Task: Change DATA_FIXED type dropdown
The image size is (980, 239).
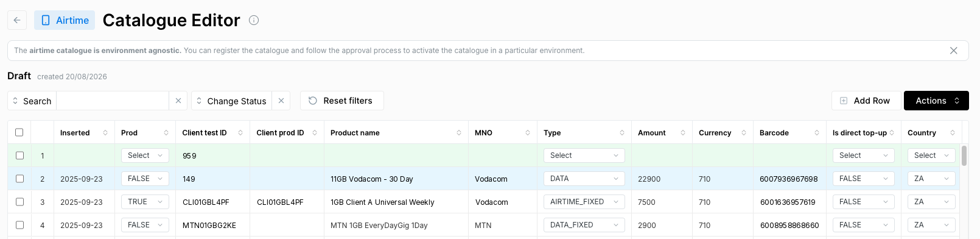Action: (584, 225)
